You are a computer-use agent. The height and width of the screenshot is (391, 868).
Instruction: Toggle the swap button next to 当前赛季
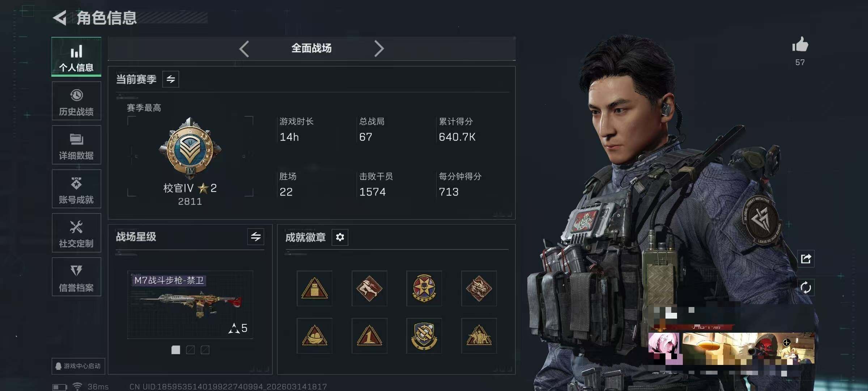pyautogui.click(x=171, y=79)
